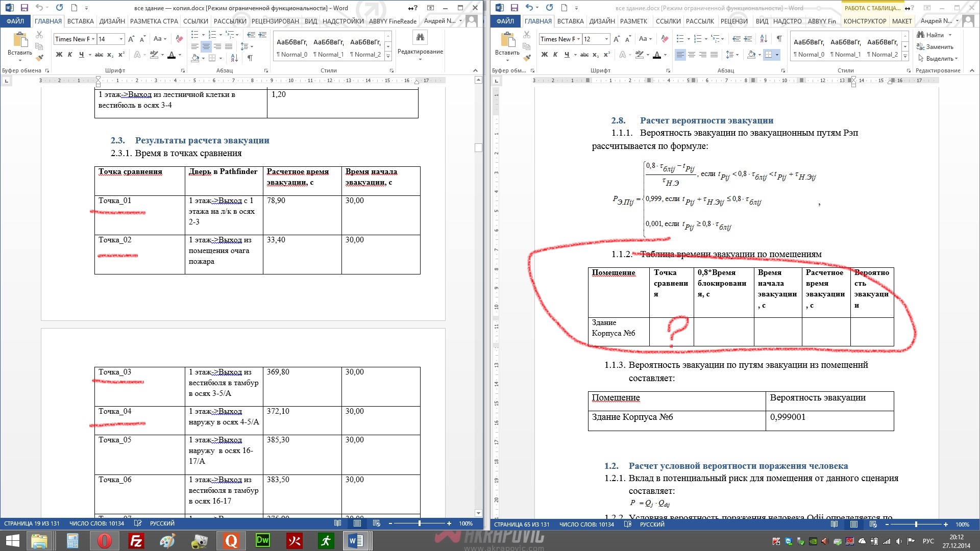This screenshot has width=980, height=551.
Task: Clear all formatting in left window
Action: coord(179,39)
